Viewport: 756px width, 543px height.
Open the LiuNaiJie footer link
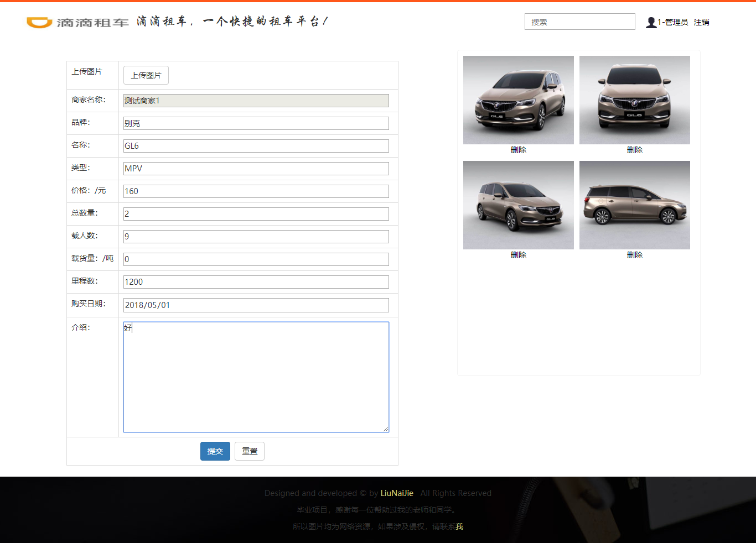coord(397,493)
